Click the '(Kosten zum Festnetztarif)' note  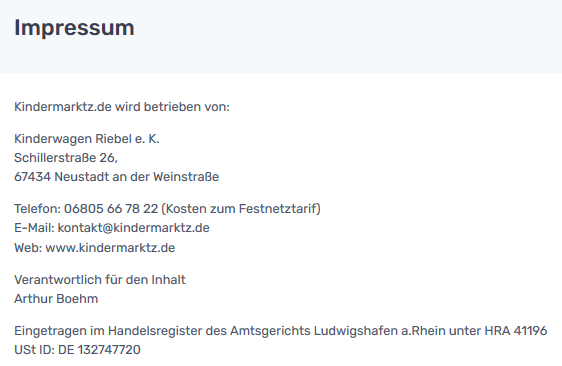[241, 209]
